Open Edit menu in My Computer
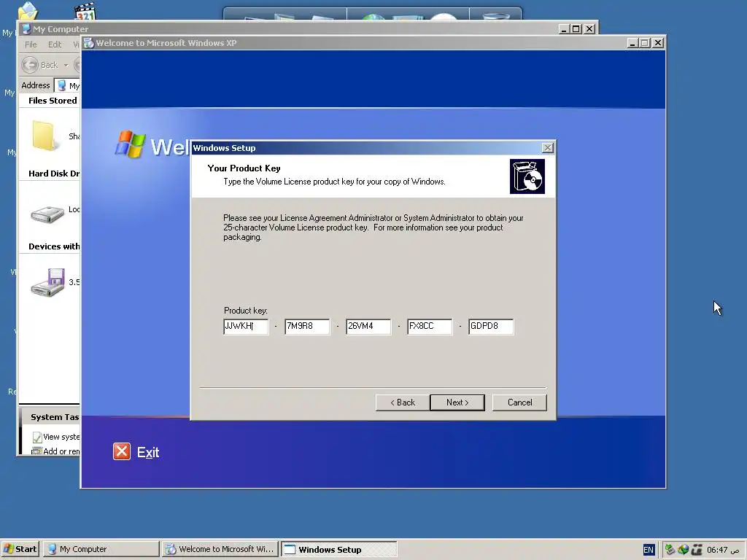The height and width of the screenshot is (560, 747). pos(55,44)
